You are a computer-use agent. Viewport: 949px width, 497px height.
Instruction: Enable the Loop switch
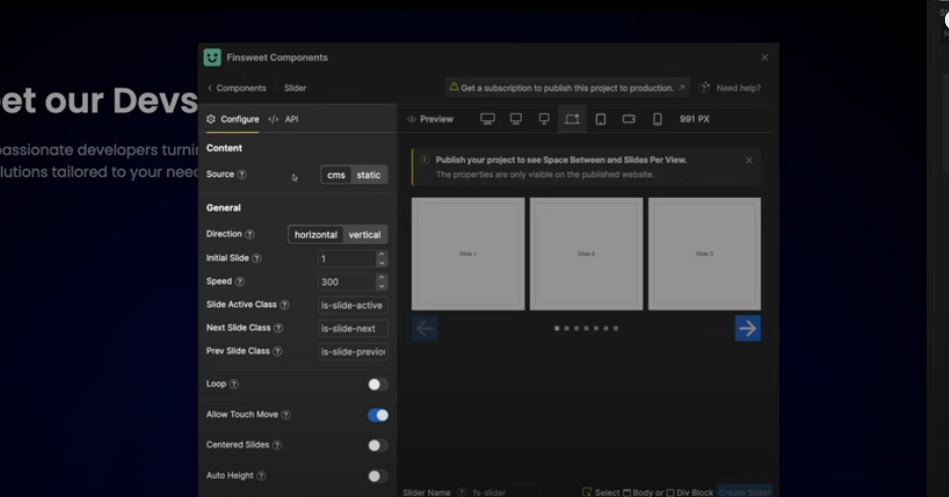[378, 384]
